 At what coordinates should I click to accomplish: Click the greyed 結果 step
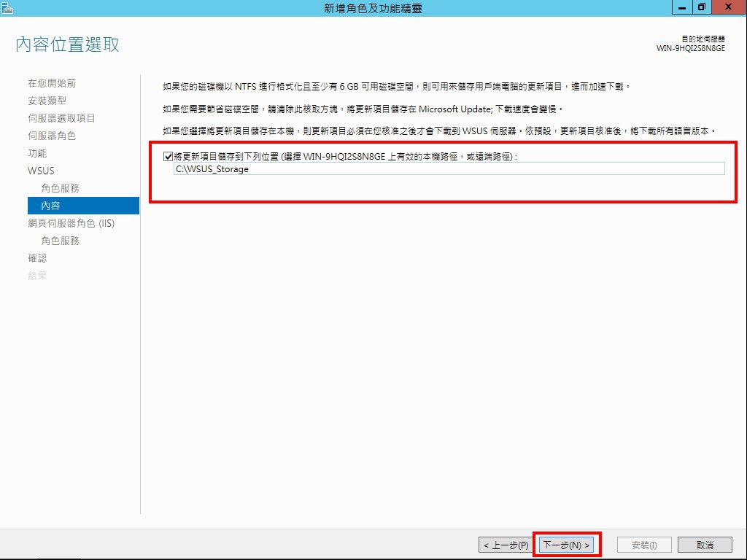coord(37,276)
